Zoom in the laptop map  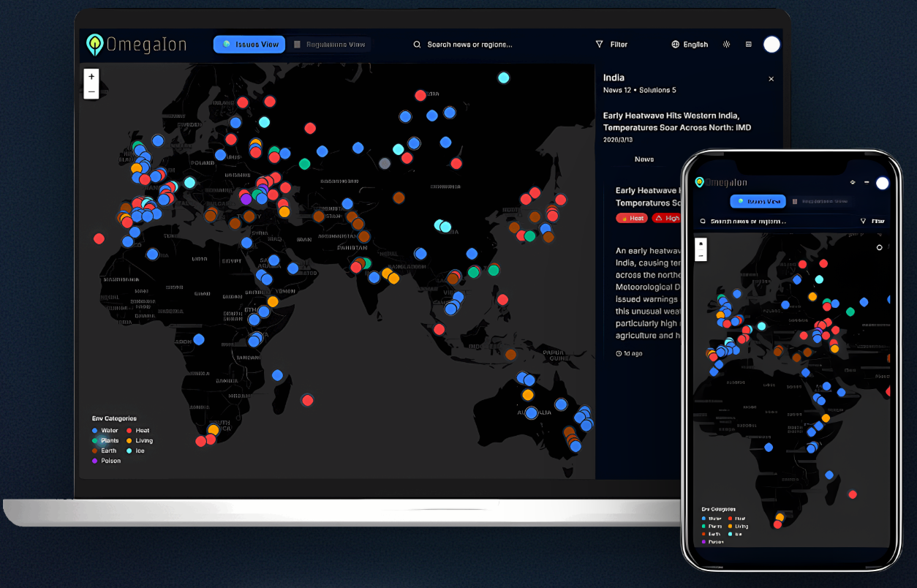tap(91, 76)
